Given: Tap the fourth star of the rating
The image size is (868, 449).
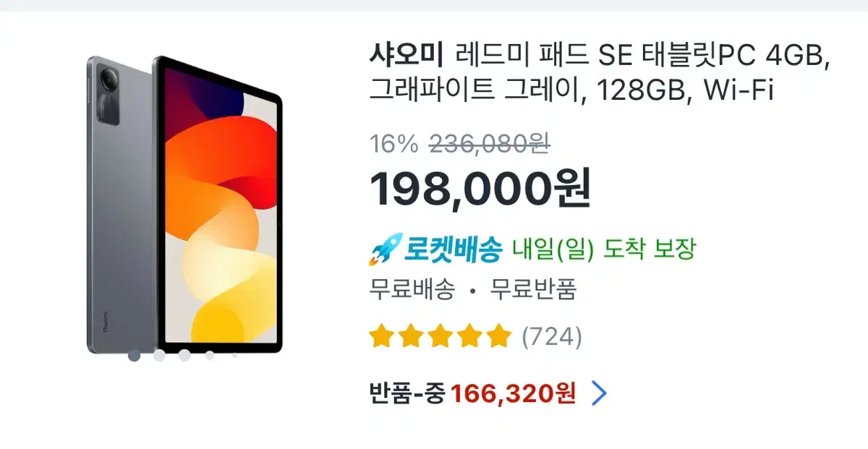Looking at the screenshot, I should [x=469, y=336].
